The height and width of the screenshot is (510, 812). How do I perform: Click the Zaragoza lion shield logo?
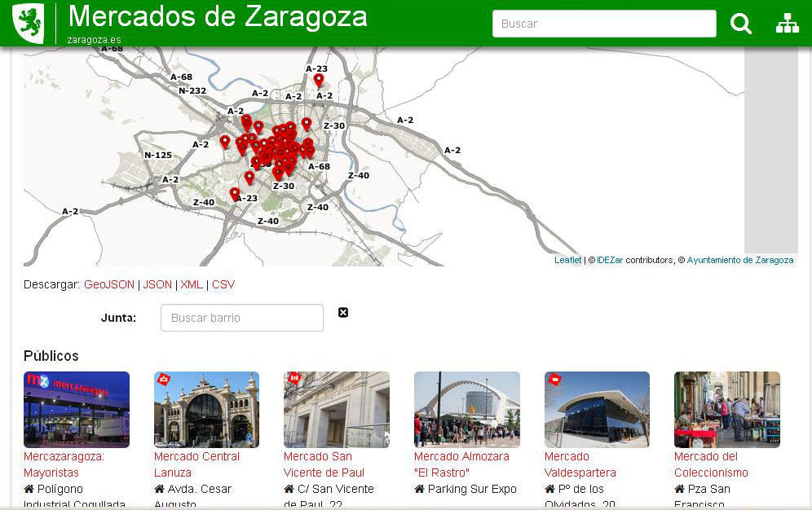pyautogui.click(x=29, y=23)
